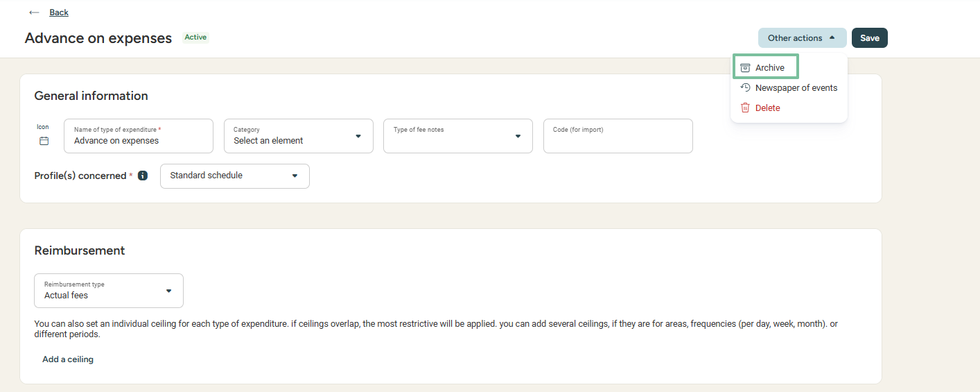Open the calendar icon picker
The height and width of the screenshot is (392, 980).
(x=44, y=141)
